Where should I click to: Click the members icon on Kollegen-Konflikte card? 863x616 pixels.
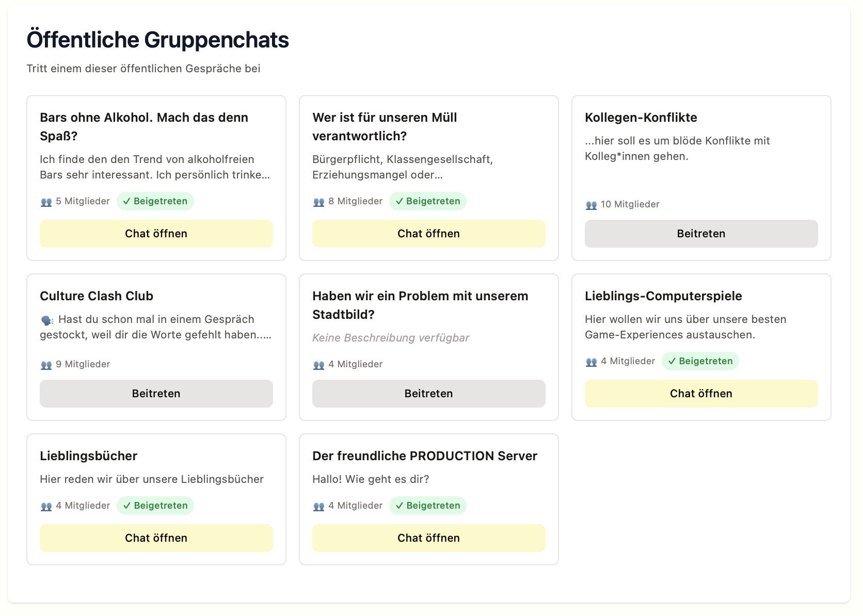click(x=590, y=205)
